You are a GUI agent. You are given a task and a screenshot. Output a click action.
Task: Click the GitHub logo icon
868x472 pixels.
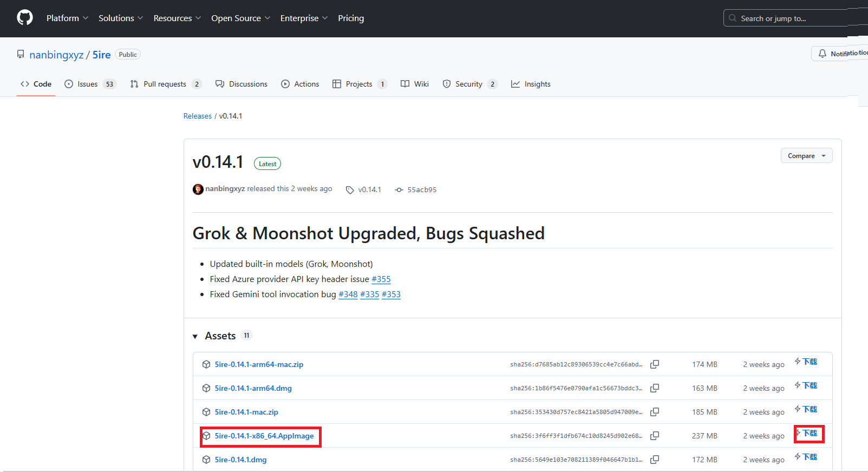[25, 18]
